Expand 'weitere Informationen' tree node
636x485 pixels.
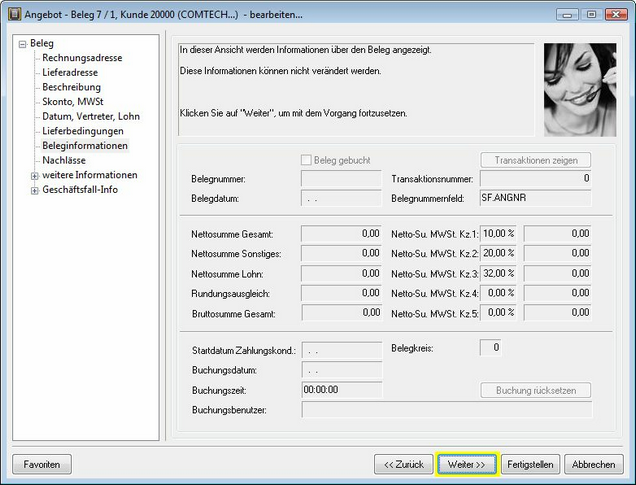pyautogui.click(x=35, y=175)
